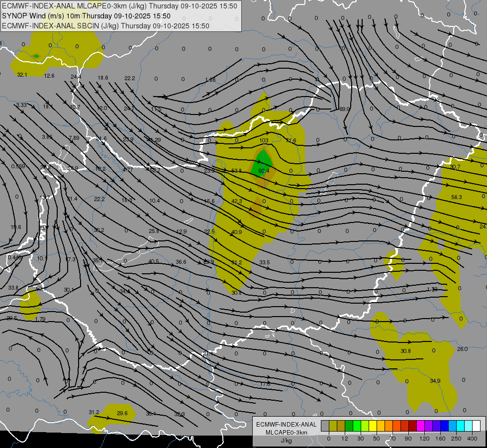Viewport: 487px width, 448px height.
Task: Click the map value 34.9
Action: coord(435,381)
